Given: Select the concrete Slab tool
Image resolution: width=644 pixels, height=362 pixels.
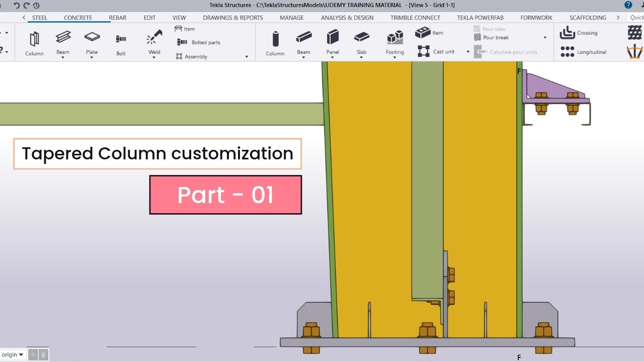Looking at the screenshot, I should (361, 42).
